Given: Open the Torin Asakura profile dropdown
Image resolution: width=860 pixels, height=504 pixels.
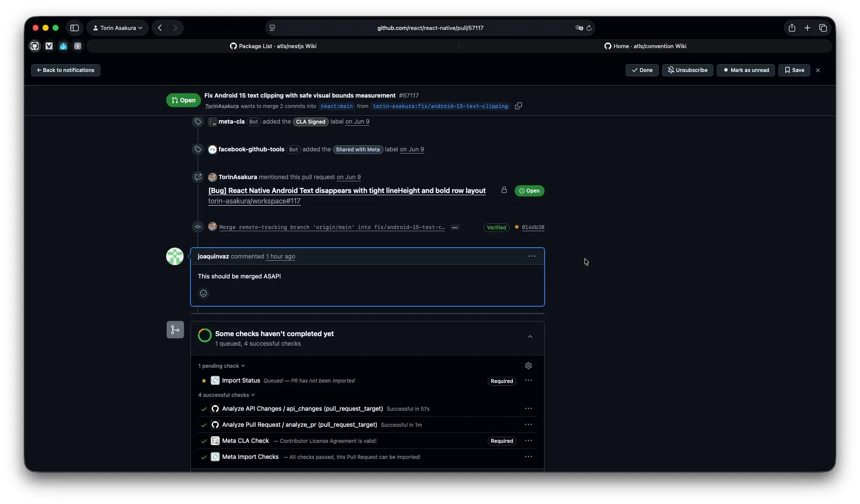Looking at the screenshot, I should tap(118, 28).
